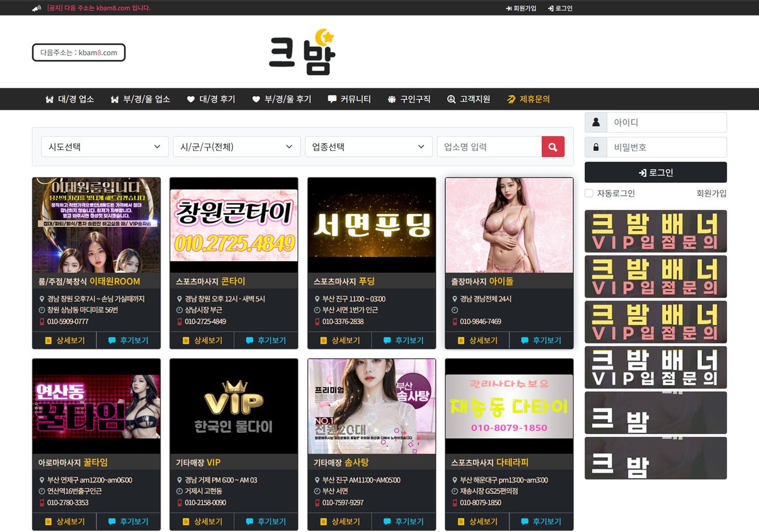Open the 시도선택 dropdown
The image size is (759, 532).
104,146
